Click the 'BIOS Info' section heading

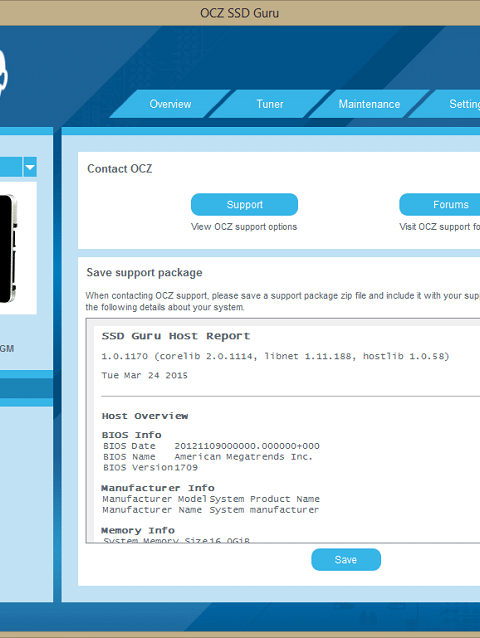[131, 435]
